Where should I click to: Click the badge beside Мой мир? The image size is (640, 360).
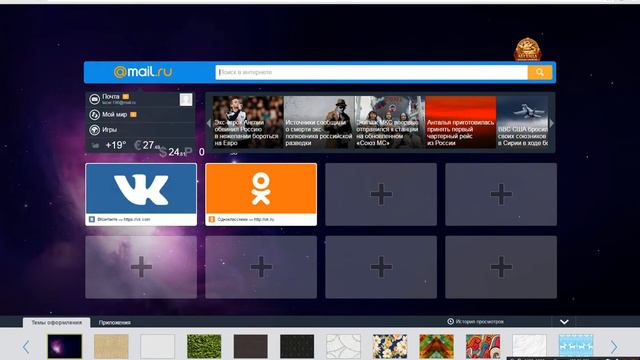tap(133, 115)
